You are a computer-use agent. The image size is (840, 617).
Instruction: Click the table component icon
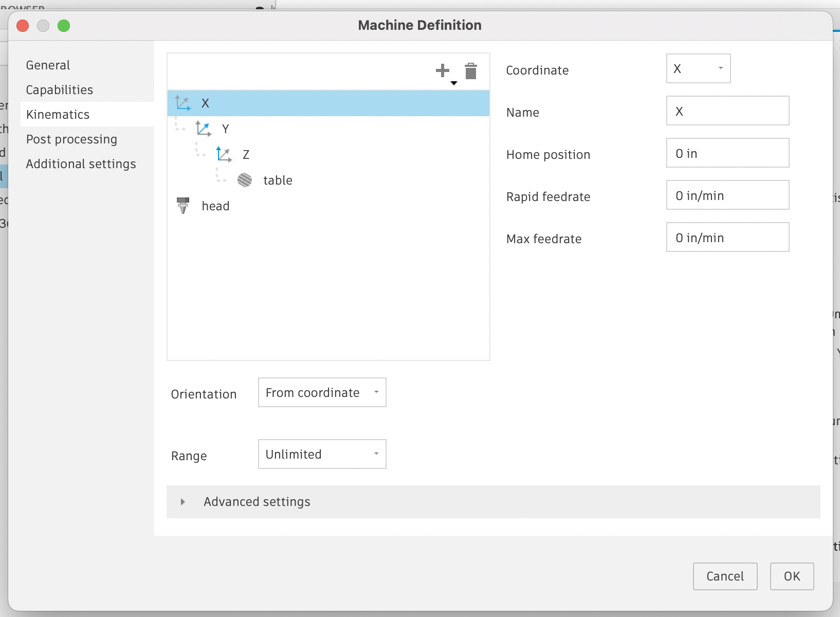click(245, 180)
